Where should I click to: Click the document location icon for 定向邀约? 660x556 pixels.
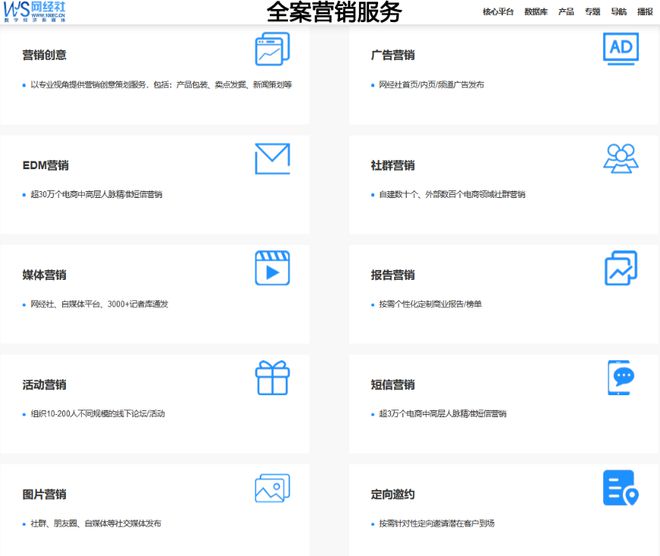621,488
